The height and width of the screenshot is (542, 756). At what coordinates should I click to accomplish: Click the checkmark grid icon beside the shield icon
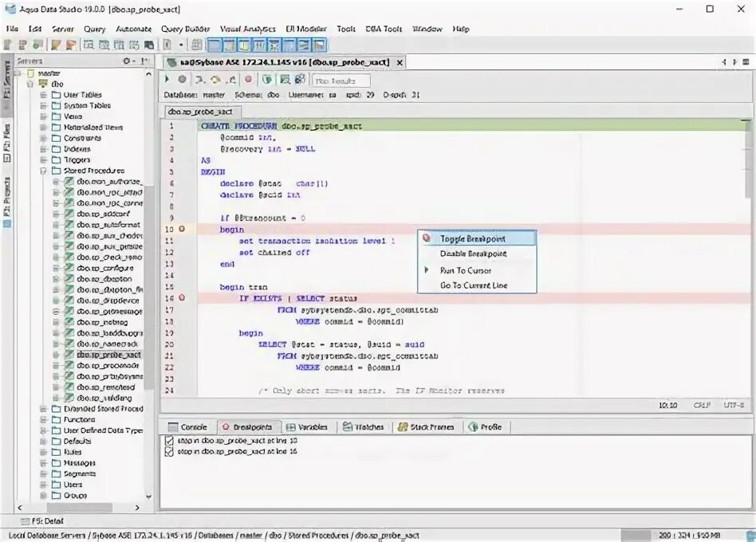(x=285, y=80)
